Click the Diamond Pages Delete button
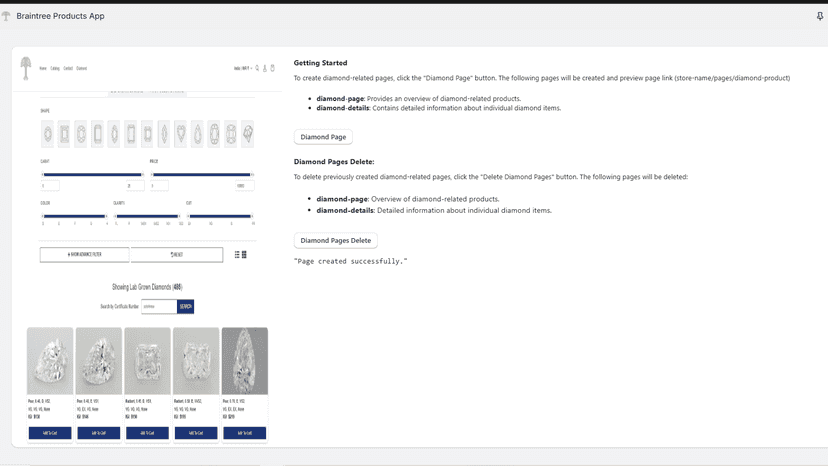 336,240
